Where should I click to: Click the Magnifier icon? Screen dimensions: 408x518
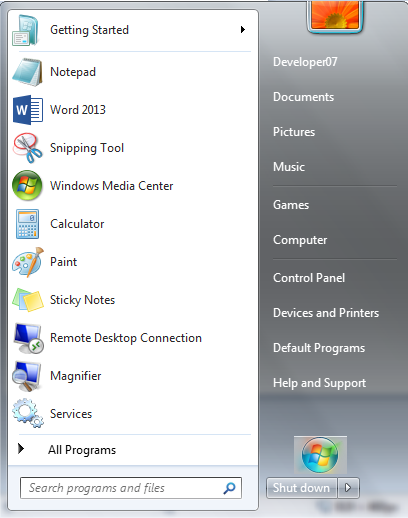click(27, 376)
